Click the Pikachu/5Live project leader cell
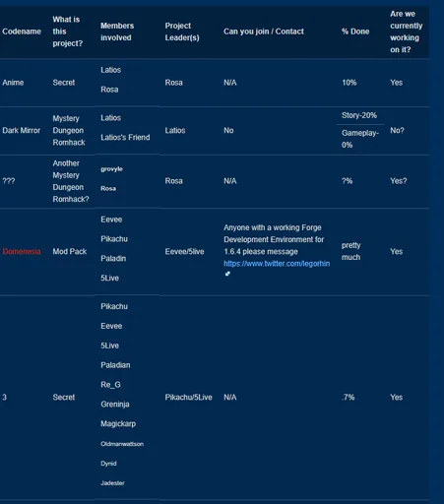The width and height of the screenshot is (444, 504). pyautogui.click(x=188, y=398)
